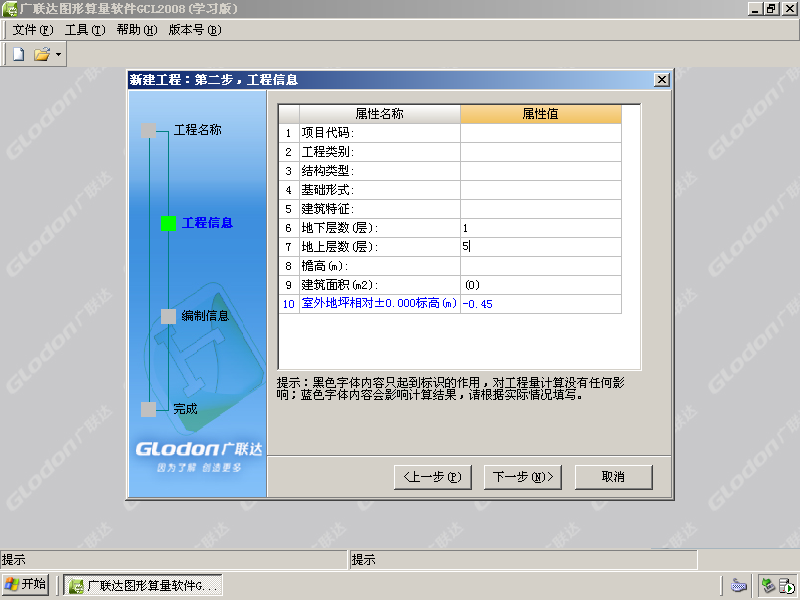Click the 基础形式 label cell
Viewport: 800px width, 600px height.
click(380, 190)
